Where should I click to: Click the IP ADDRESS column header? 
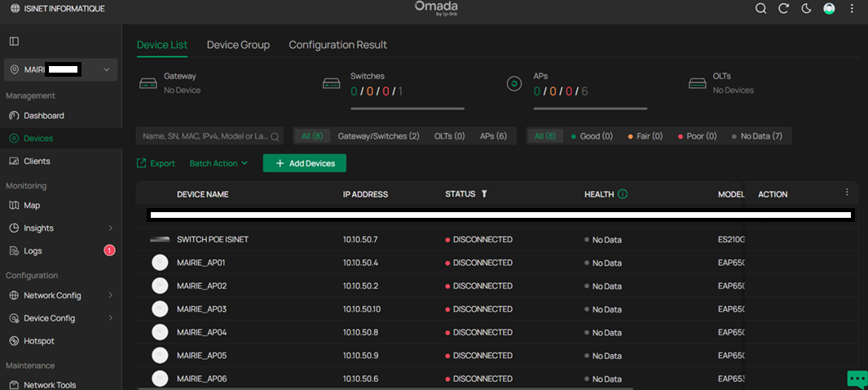pos(365,194)
